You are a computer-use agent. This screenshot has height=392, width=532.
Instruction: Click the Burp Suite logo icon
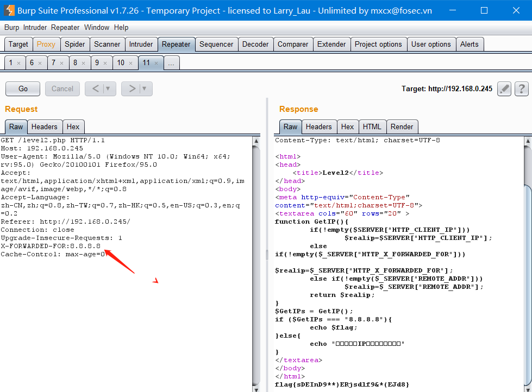click(x=9, y=10)
